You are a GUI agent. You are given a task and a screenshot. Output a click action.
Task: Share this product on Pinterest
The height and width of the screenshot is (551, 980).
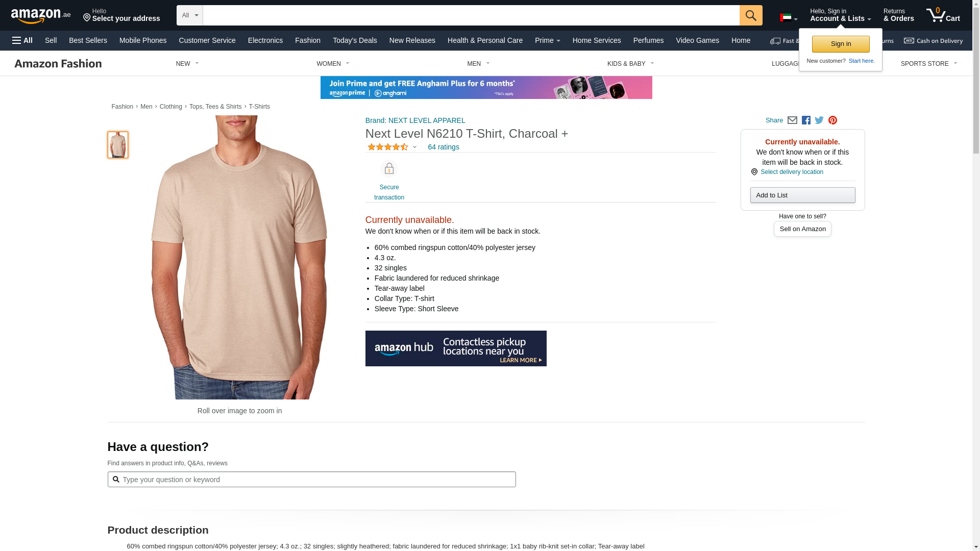832,120
